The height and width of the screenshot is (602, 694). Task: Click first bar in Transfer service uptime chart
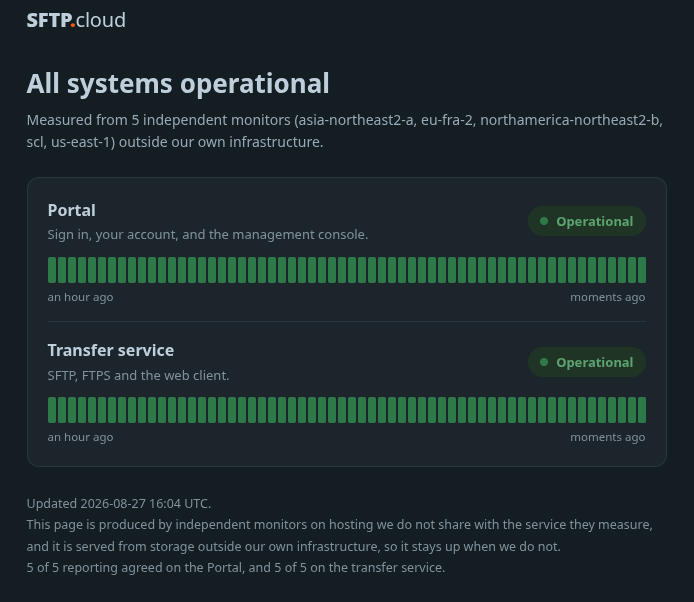click(52, 410)
